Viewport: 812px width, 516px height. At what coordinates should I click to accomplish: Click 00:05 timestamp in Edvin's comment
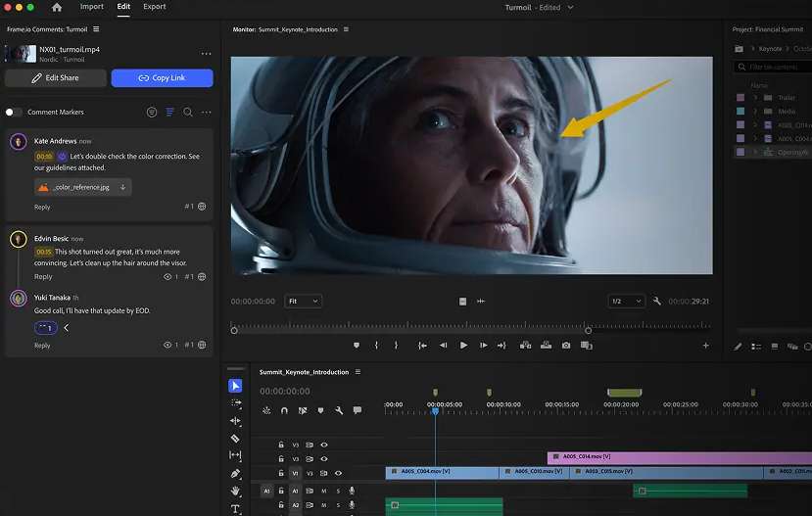[x=44, y=252]
